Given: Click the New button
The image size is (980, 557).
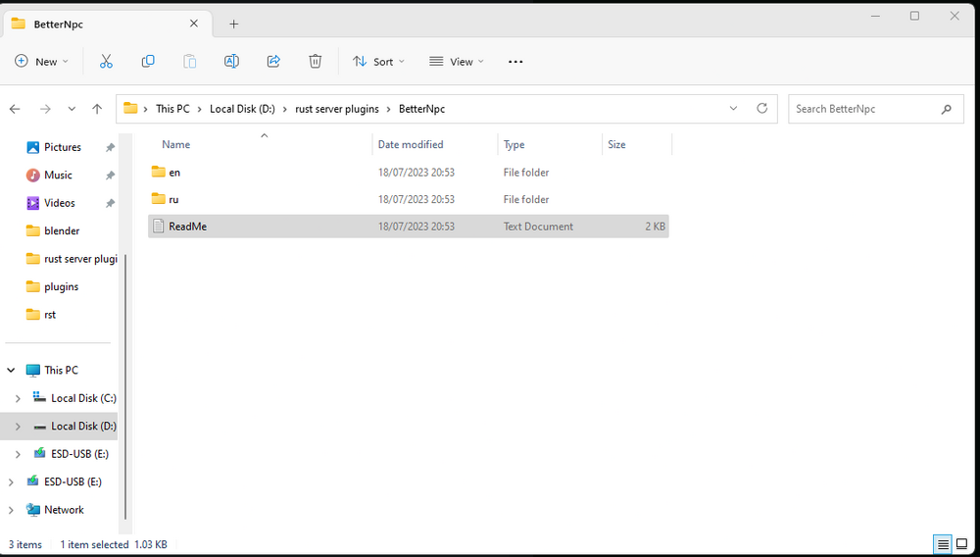Looking at the screenshot, I should point(41,62).
